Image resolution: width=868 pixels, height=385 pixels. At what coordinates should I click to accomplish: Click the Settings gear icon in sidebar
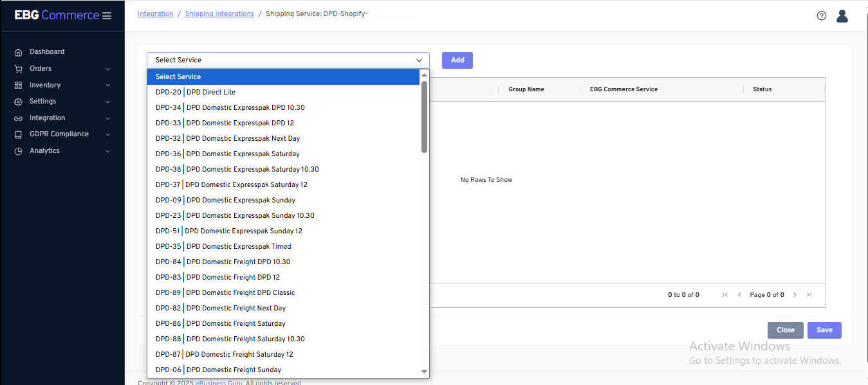tap(18, 102)
